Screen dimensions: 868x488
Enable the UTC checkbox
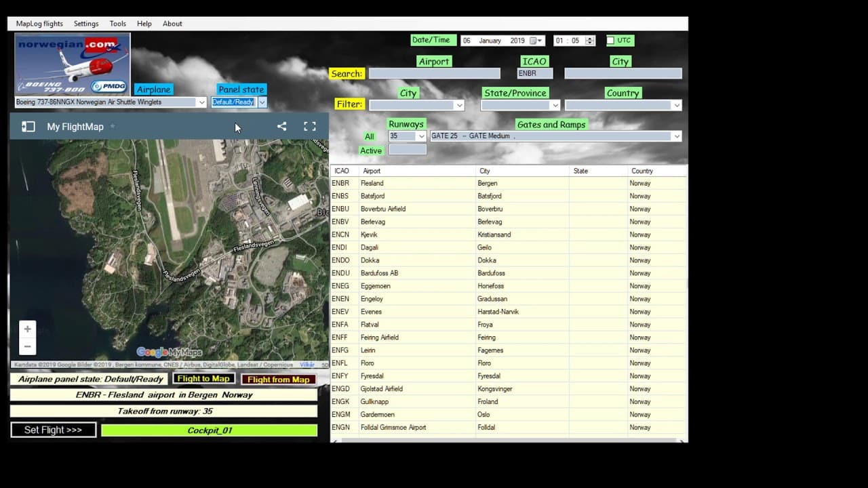[610, 41]
